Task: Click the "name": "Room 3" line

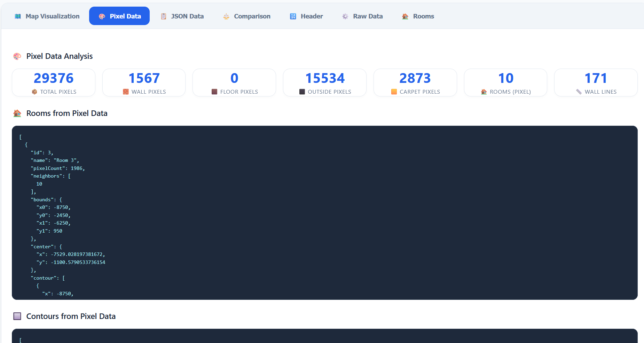Action: click(x=55, y=161)
